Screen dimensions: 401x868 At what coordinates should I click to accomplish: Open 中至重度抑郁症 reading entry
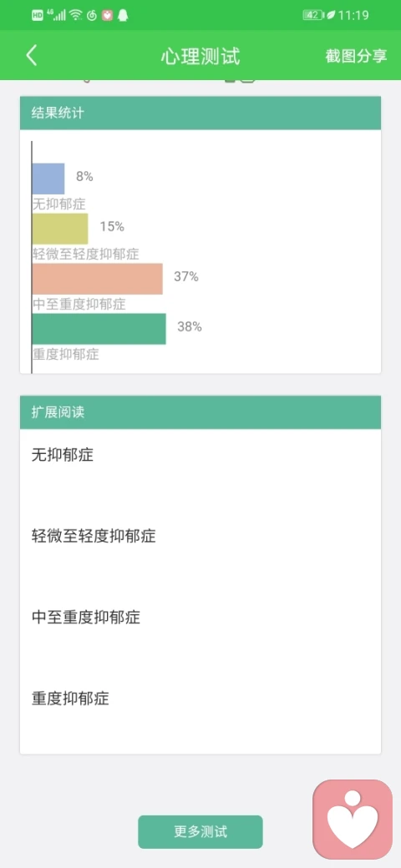(x=86, y=617)
